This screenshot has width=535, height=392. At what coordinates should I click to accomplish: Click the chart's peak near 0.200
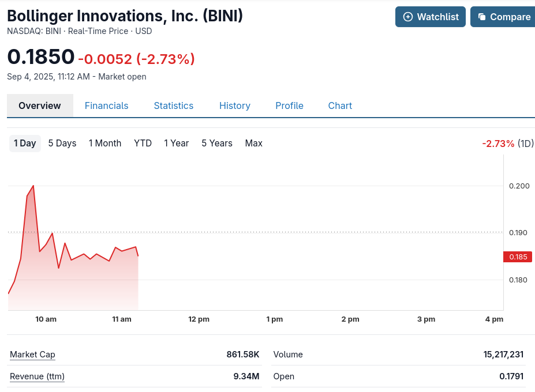point(33,186)
